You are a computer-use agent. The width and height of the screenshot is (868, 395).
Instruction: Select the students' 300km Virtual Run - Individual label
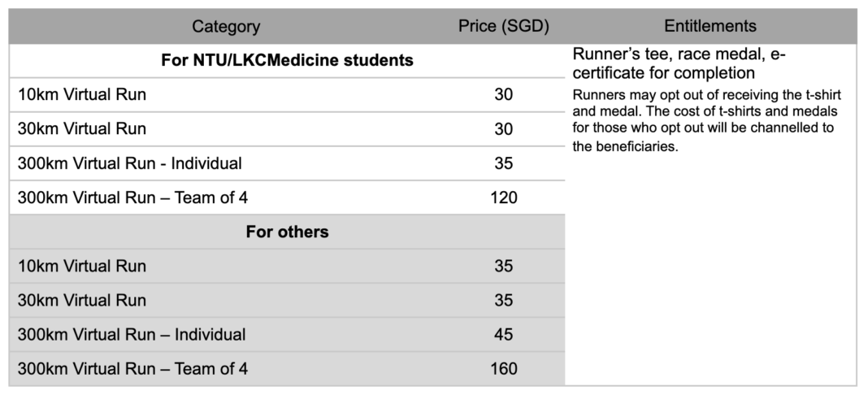point(130,163)
